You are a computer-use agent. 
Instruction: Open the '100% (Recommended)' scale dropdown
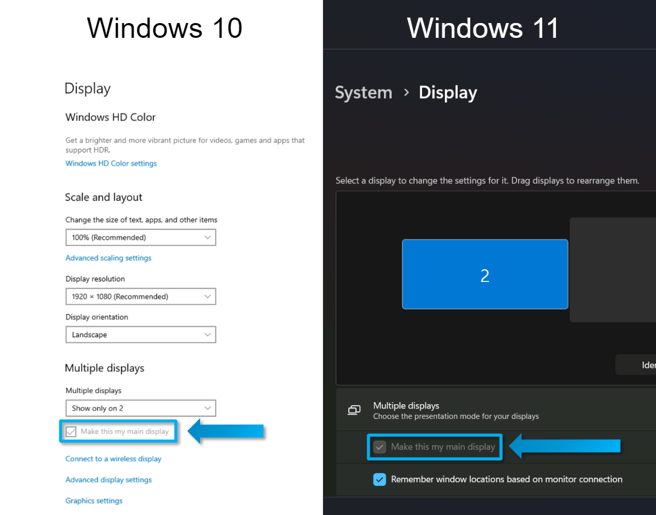[140, 238]
